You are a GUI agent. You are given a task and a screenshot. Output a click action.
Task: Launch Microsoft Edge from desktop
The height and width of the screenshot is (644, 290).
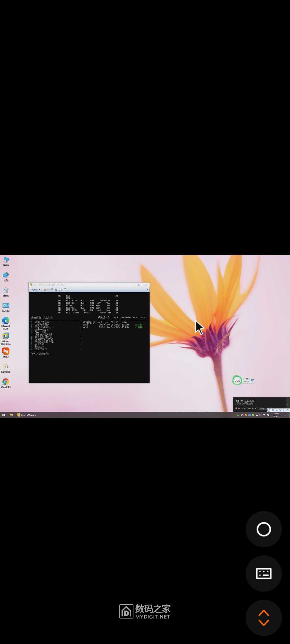pyautogui.click(x=6, y=323)
